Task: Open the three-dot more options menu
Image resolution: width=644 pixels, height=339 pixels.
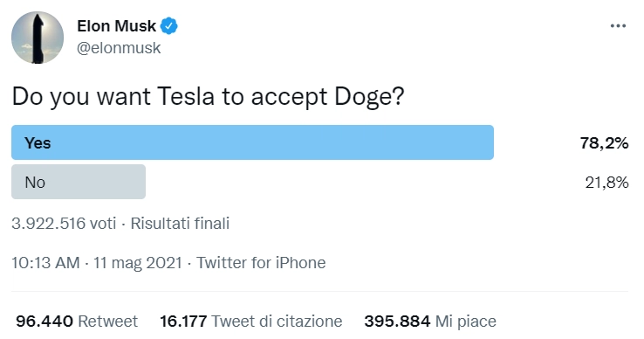Action: pos(618,26)
